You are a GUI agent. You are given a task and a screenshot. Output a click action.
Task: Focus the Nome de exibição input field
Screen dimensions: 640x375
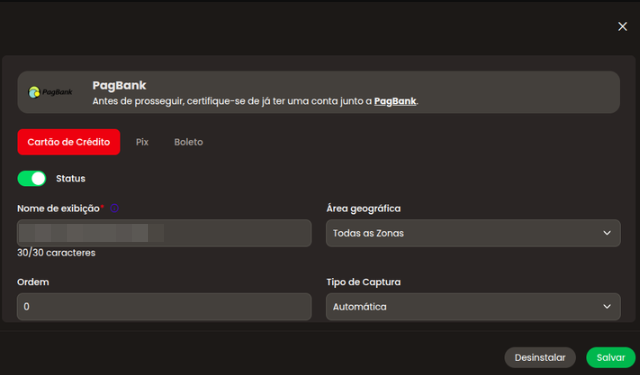[164, 233]
